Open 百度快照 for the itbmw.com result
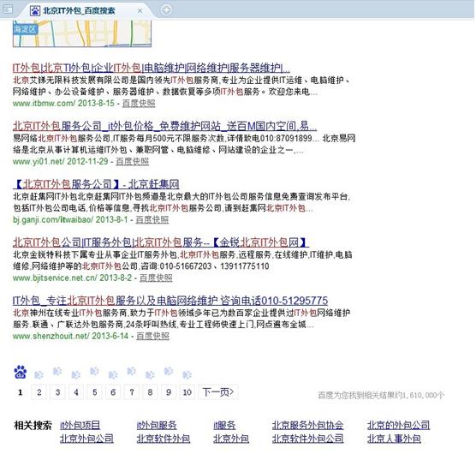This screenshot has height=460, width=476. pyautogui.click(x=139, y=104)
